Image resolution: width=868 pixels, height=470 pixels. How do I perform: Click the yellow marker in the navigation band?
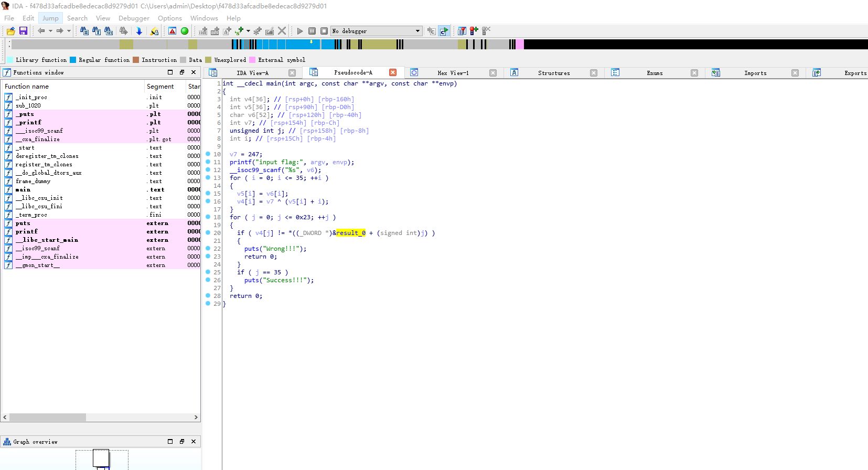[x=312, y=41]
